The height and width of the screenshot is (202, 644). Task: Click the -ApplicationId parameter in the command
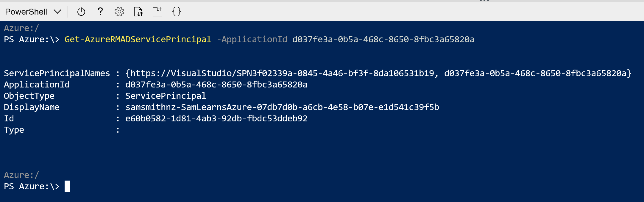pyautogui.click(x=252, y=40)
